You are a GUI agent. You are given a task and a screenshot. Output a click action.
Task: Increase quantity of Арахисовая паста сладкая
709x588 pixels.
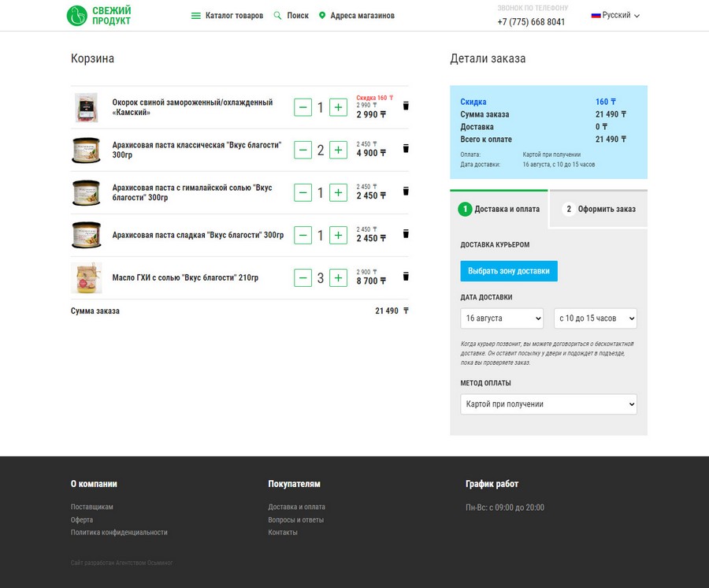click(338, 235)
